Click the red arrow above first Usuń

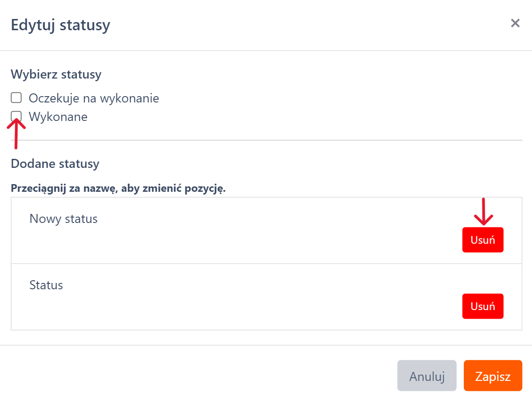pos(483,211)
